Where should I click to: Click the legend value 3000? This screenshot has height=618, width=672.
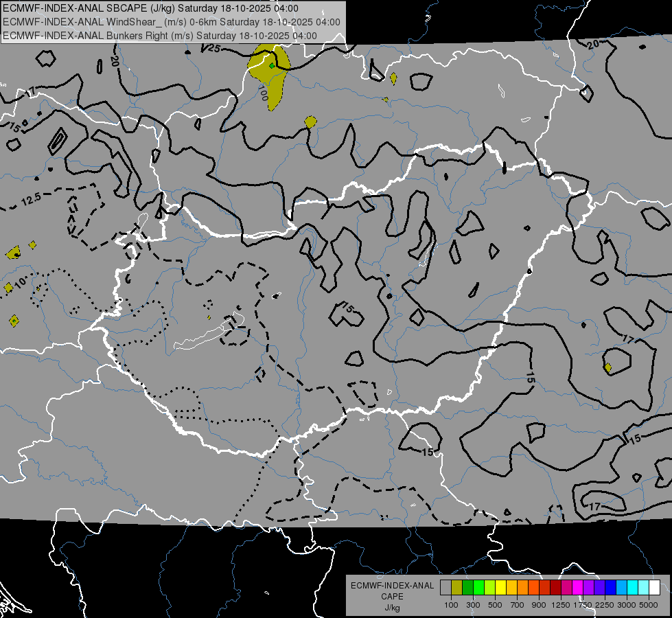click(x=627, y=605)
